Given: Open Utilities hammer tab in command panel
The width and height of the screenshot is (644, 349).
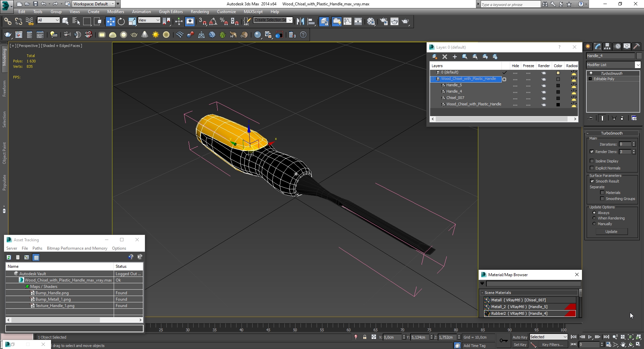Looking at the screenshot, I should 637,46.
